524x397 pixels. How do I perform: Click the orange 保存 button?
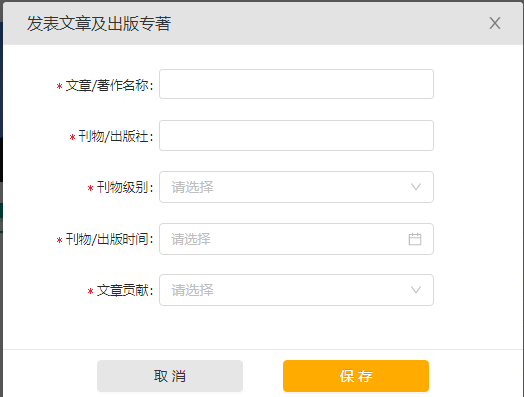pyautogui.click(x=356, y=376)
